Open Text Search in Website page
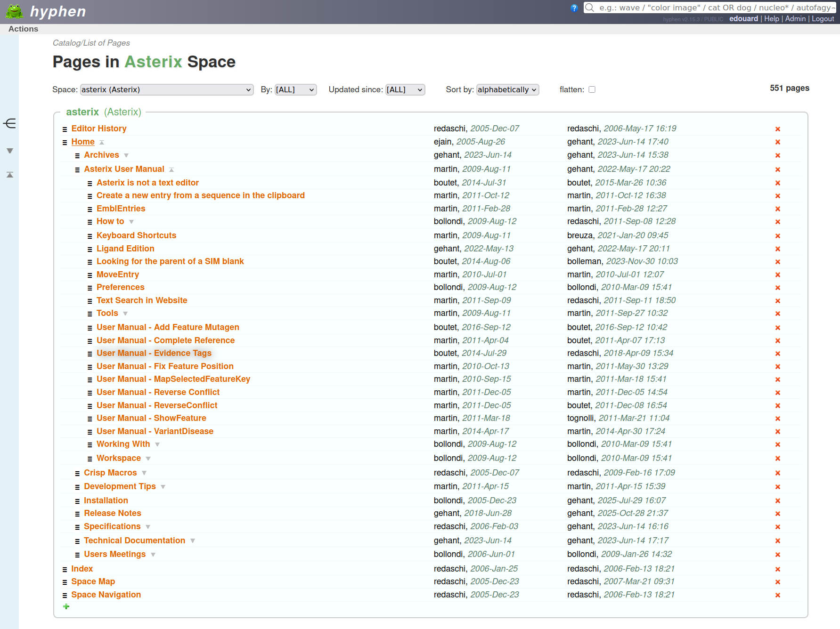The width and height of the screenshot is (840, 629). pyautogui.click(x=142, y=300)
